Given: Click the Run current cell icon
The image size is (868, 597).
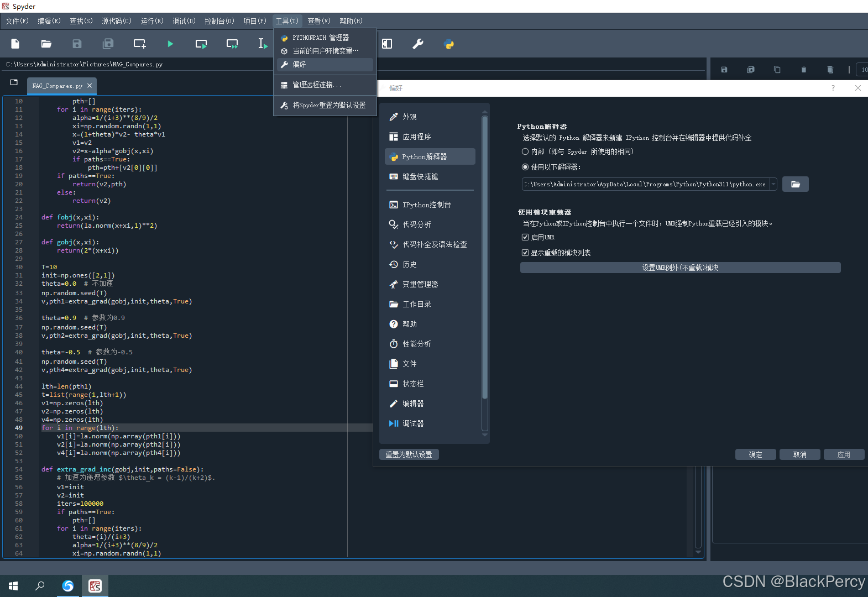Looking at the screenshot, I should click(x=201, y=44).
